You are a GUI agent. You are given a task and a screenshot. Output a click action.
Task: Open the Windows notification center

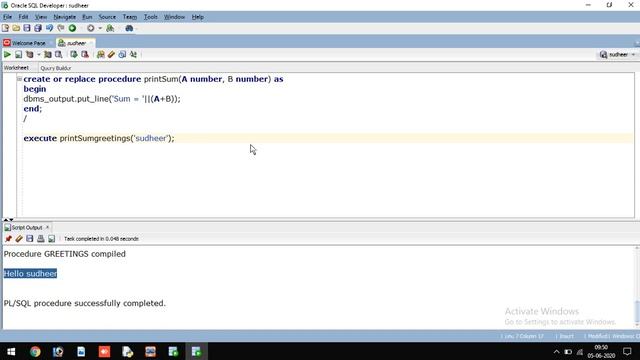(627, 351)
